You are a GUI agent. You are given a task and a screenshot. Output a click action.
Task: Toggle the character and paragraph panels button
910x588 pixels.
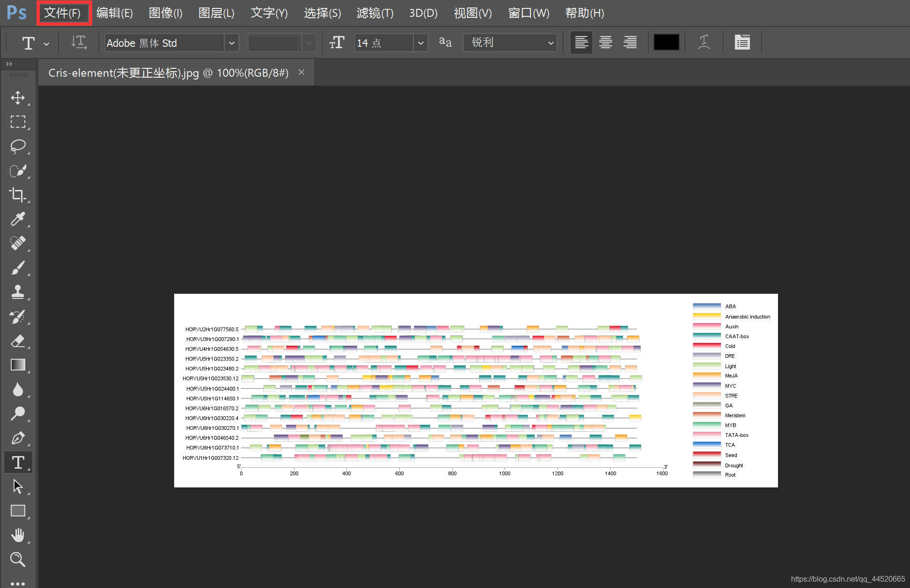click(x=742, y=43)
